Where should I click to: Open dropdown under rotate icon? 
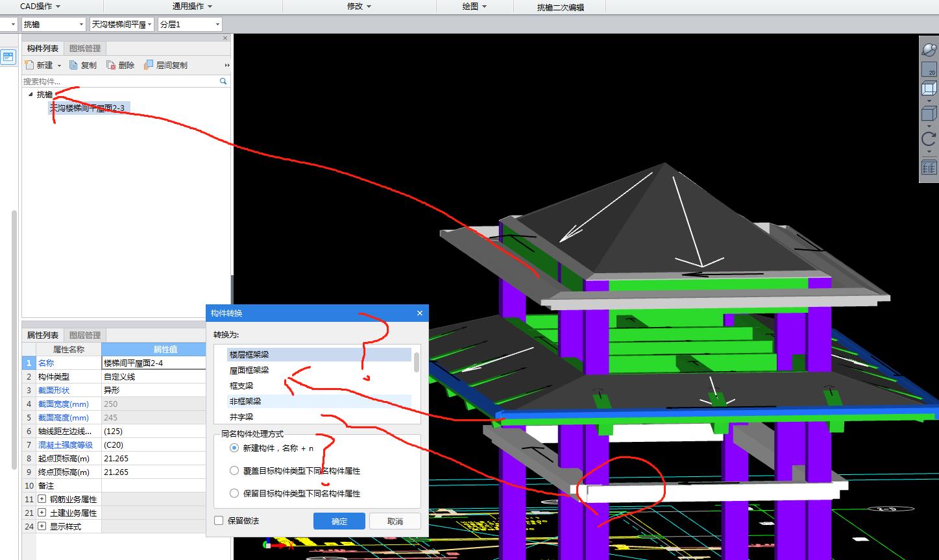(x=929, y=152)
